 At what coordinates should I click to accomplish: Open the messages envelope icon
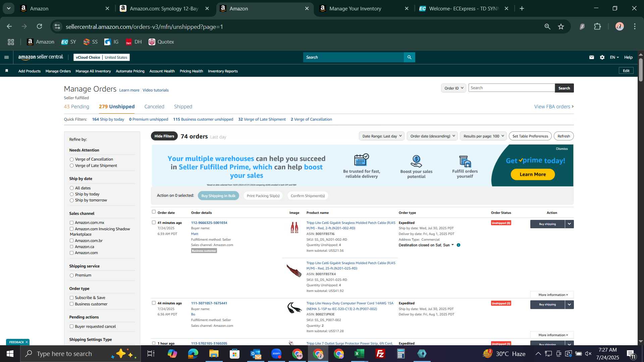point(592,57)
